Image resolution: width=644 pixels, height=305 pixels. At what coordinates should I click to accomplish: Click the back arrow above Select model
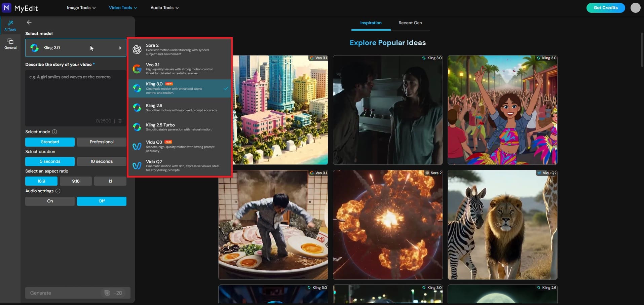click(29, 23)
